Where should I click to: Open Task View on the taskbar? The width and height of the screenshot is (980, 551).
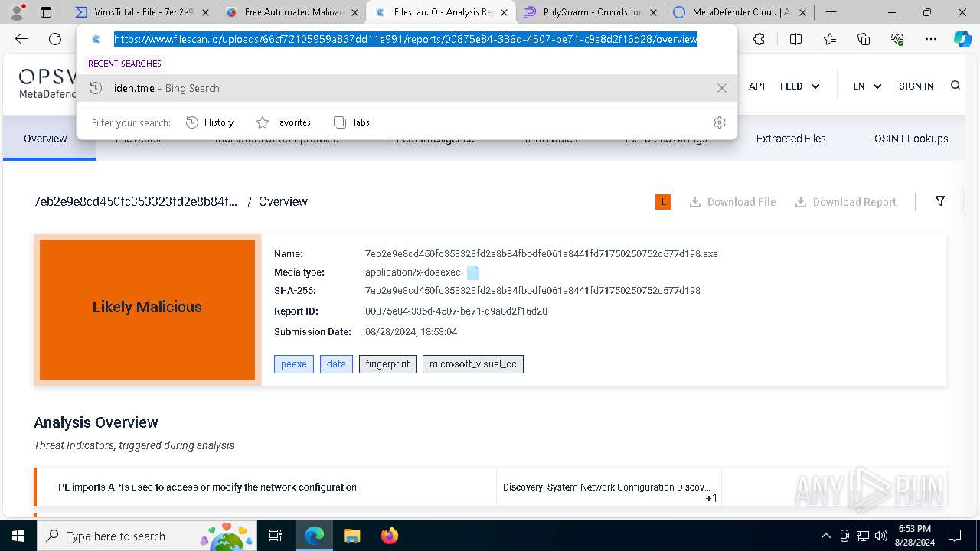[x=276, y=536]
